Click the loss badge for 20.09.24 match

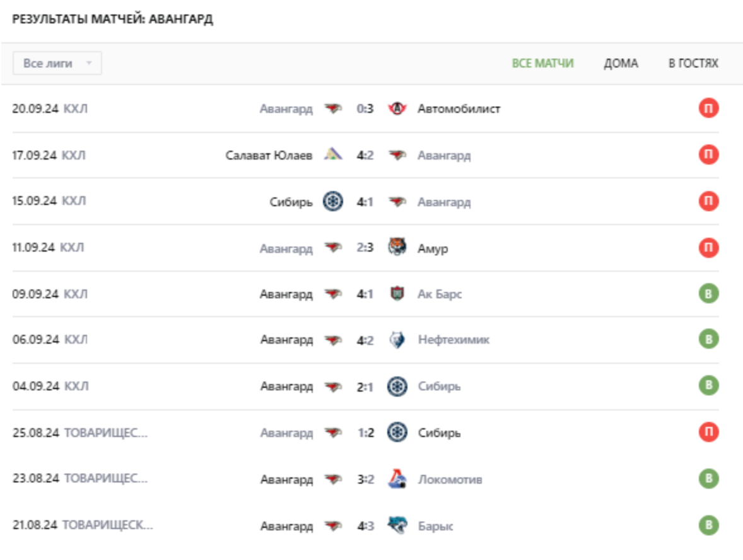[x=708, y=109]
